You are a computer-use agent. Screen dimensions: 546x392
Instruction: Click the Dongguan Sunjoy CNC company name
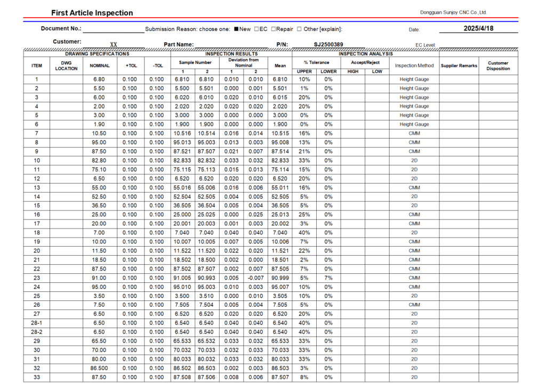(x=453, y=12)
